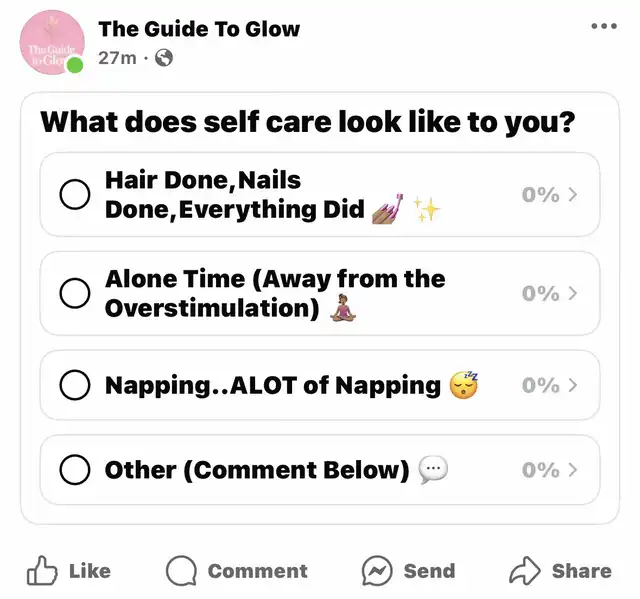Click the Share arrow icon
The height and width of the screenshot is (599, 640).
[525, 570]
